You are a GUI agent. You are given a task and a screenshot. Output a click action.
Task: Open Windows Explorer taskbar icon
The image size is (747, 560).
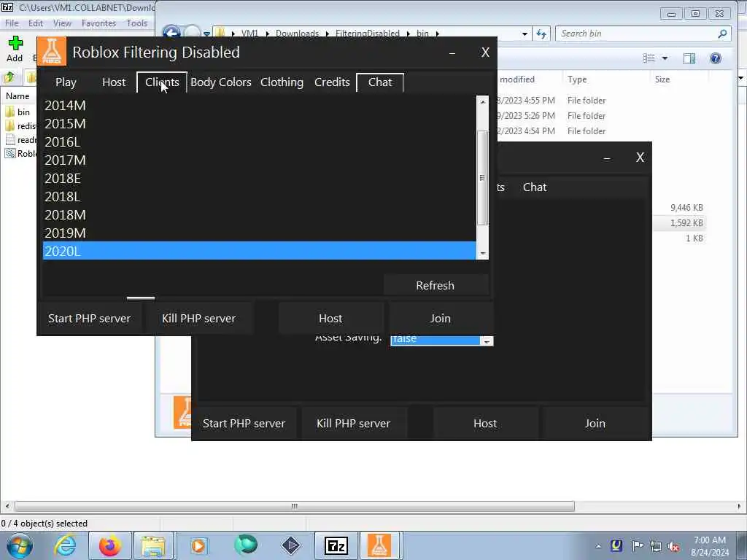tap(153, 545)
